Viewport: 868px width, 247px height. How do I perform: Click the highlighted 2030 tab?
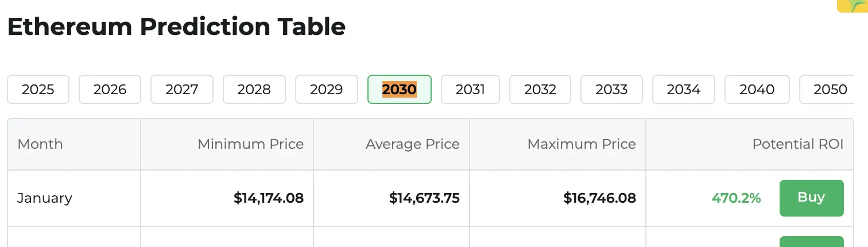click(400, 90)
